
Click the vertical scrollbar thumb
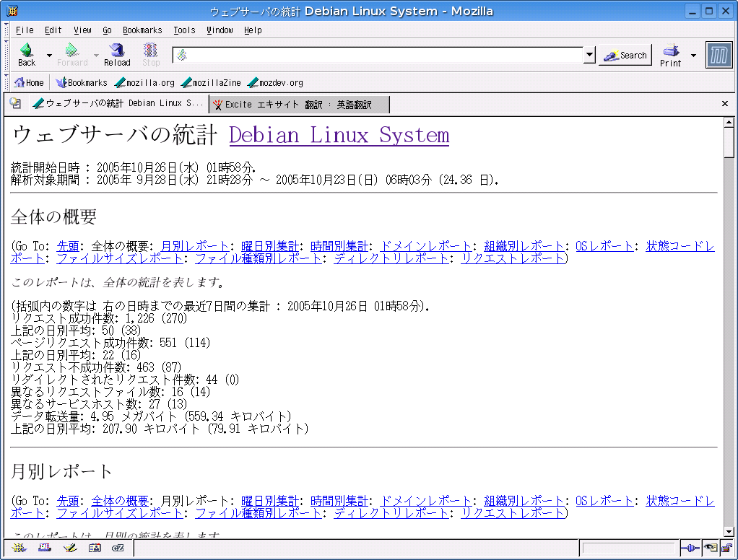(x=729, y=143)
